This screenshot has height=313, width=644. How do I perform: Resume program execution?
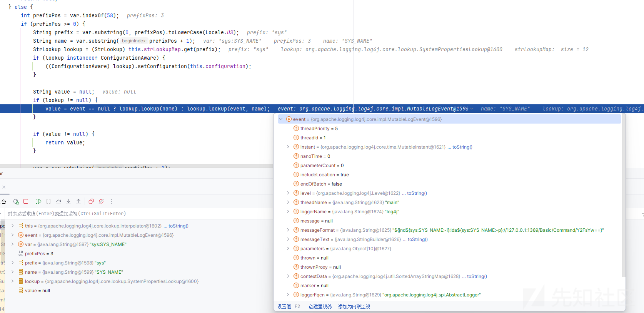click(38, 201)
